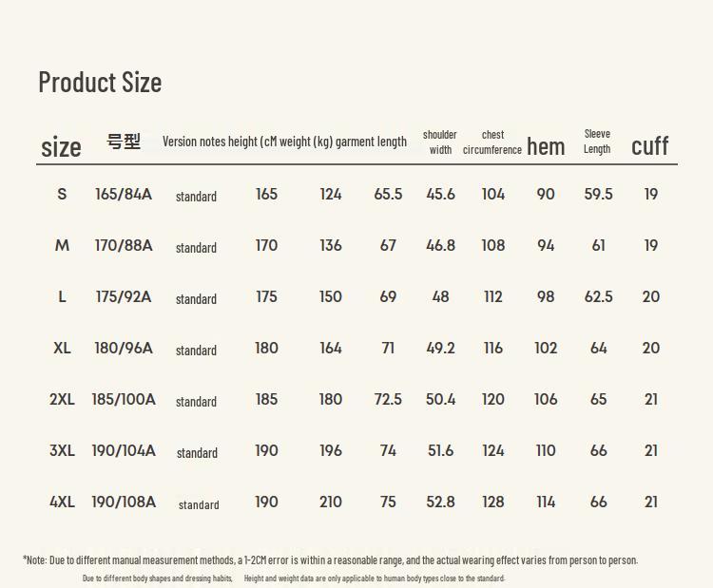Select the M size row label
The image size is (713, 588).
62,245
